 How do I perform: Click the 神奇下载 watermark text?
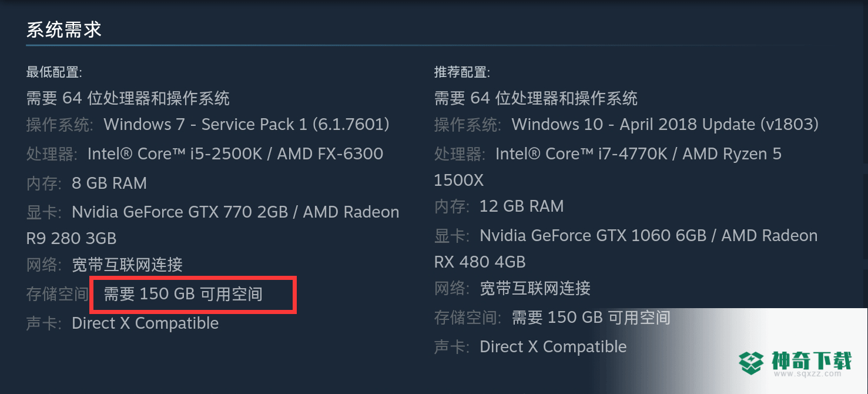coord(811,359)
